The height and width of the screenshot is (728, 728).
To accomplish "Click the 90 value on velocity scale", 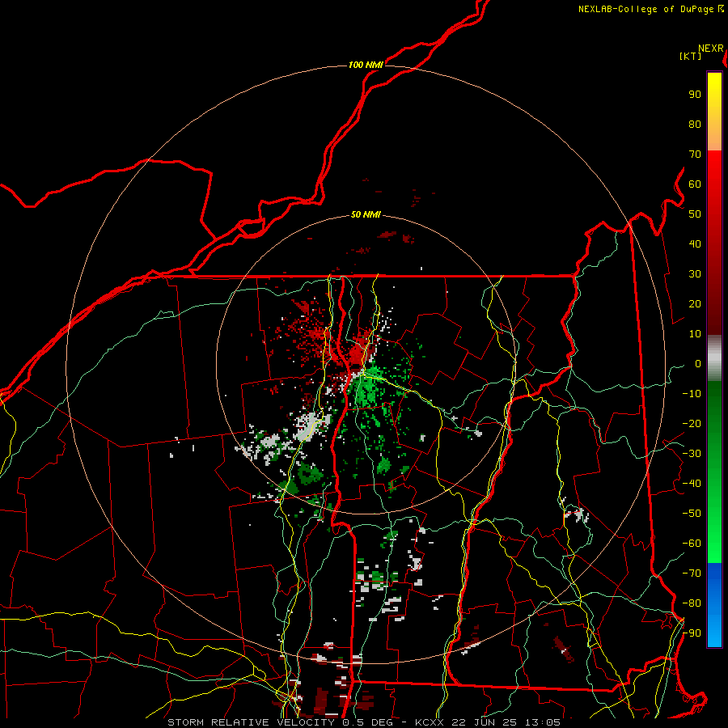I will coord(695,95).
